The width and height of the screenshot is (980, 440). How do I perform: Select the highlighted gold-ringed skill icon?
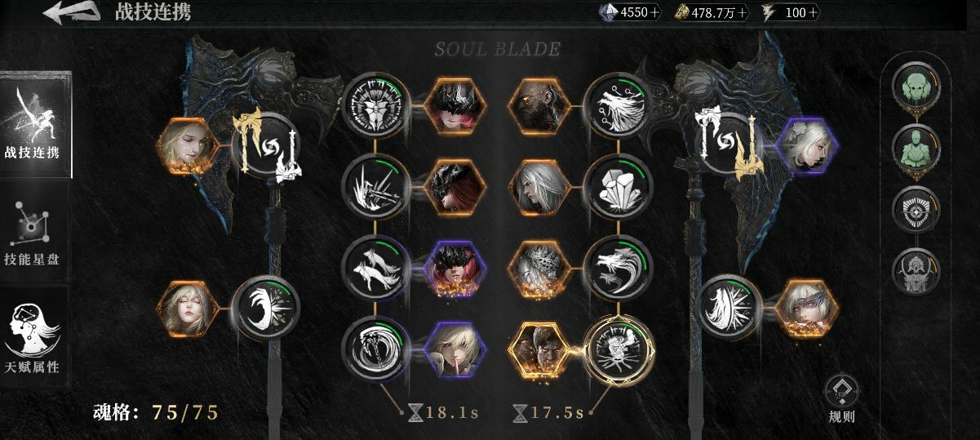[619, 351]
